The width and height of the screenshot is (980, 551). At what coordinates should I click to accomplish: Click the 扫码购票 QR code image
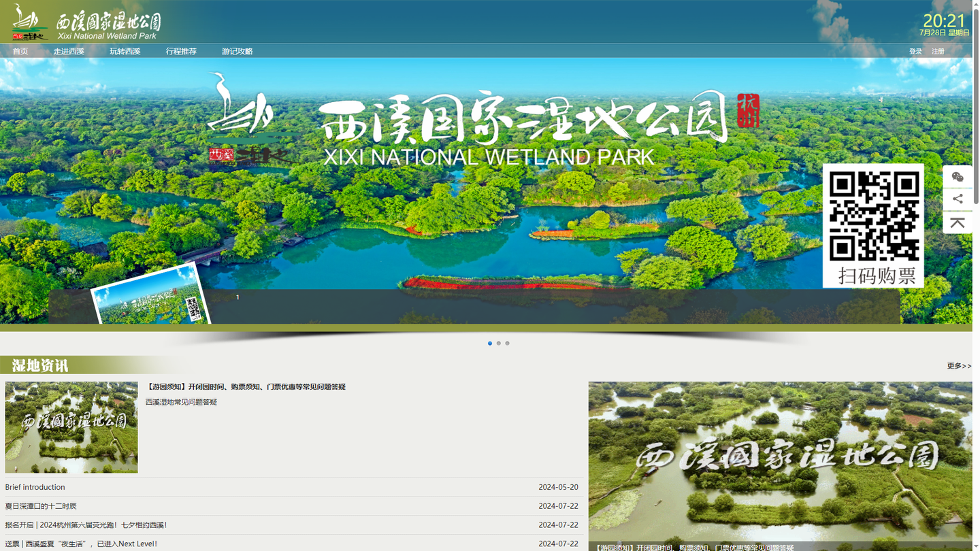point(873,225)
